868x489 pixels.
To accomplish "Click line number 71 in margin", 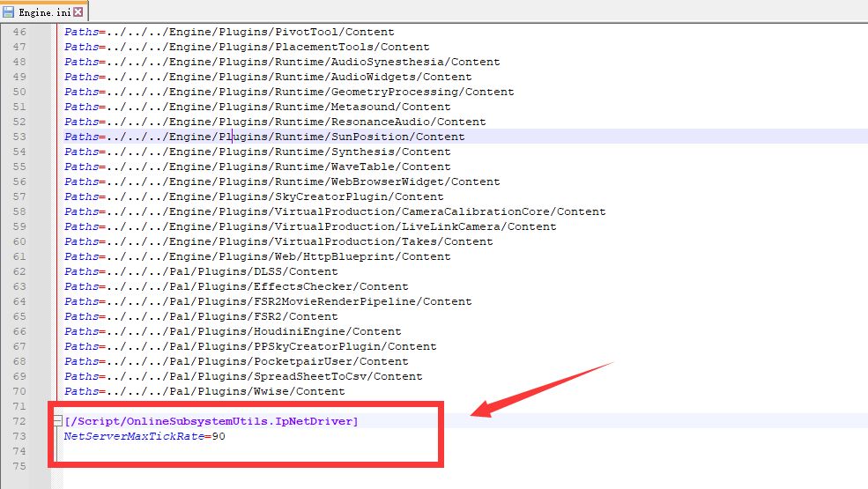I will coord(19,405).
